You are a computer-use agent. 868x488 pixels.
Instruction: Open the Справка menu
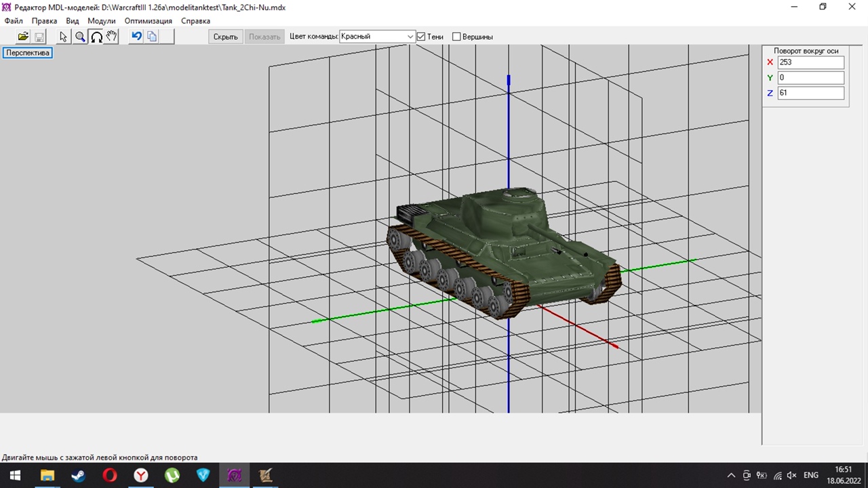tap(195, 21)
